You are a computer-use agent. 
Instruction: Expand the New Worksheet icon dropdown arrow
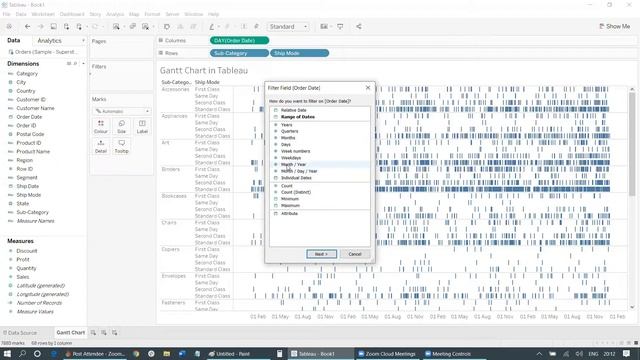124,27
